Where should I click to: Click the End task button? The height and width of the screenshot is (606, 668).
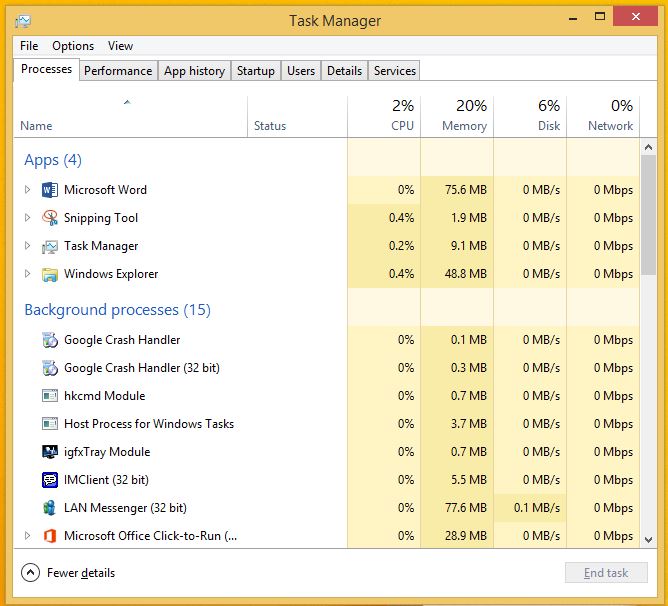606,573
